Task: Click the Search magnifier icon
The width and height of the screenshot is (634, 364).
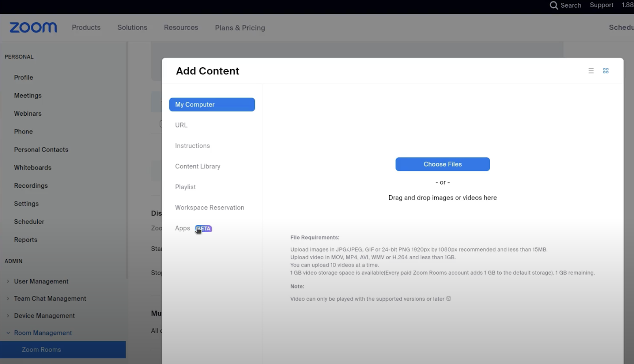Action: click(554, 5)
